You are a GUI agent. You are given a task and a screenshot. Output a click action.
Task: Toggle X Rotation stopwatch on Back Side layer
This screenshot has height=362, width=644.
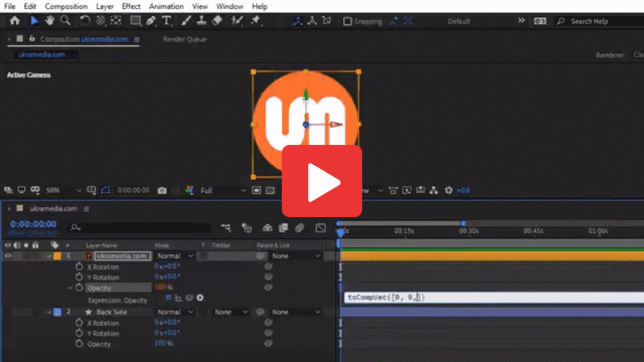79,323
